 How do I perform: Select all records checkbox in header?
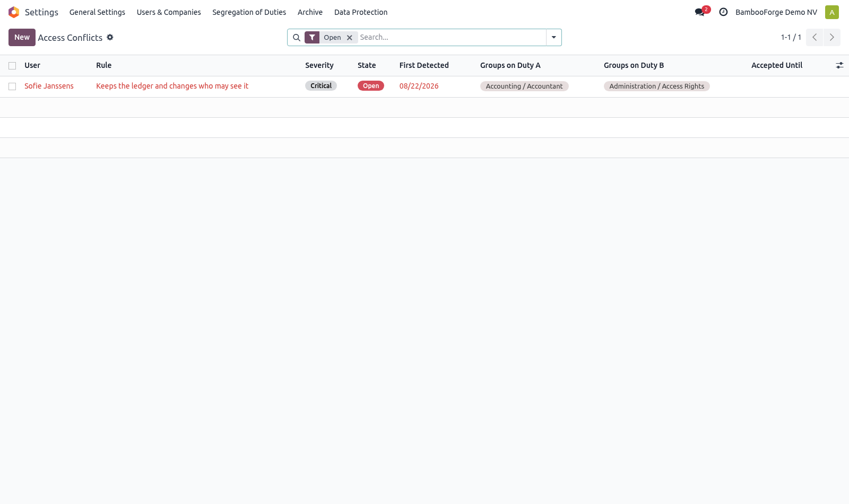tap(12, 66)
